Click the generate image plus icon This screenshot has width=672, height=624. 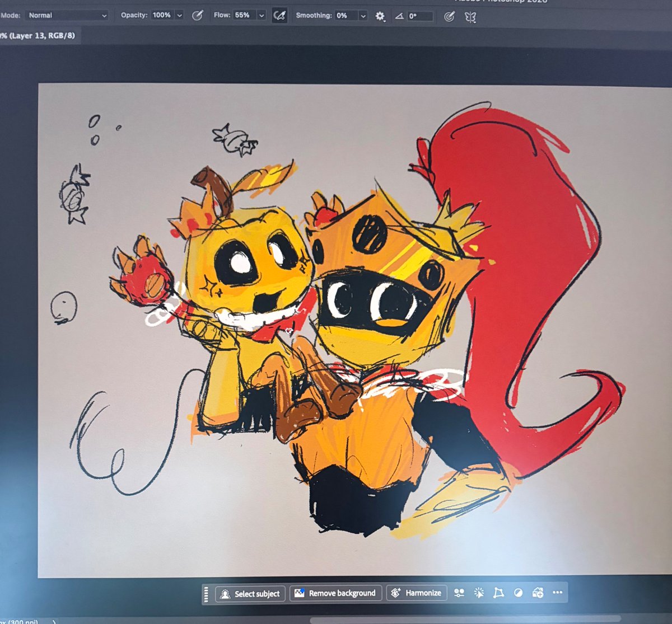pos(538,593)
